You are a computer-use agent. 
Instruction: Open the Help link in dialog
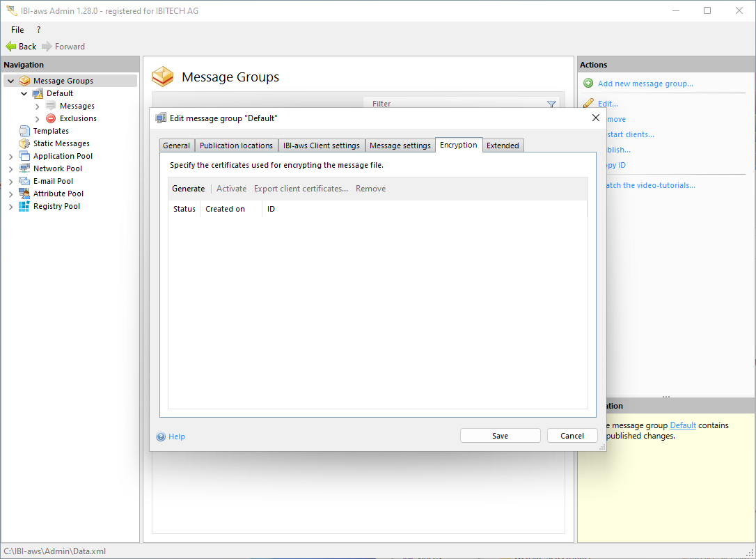[x=176, y=436]
